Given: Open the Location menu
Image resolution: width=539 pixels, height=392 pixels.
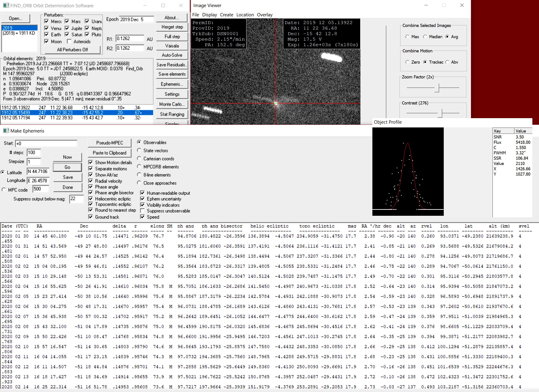Looking at the screenshot, I should pyautogui.click(x=245, y=15).
